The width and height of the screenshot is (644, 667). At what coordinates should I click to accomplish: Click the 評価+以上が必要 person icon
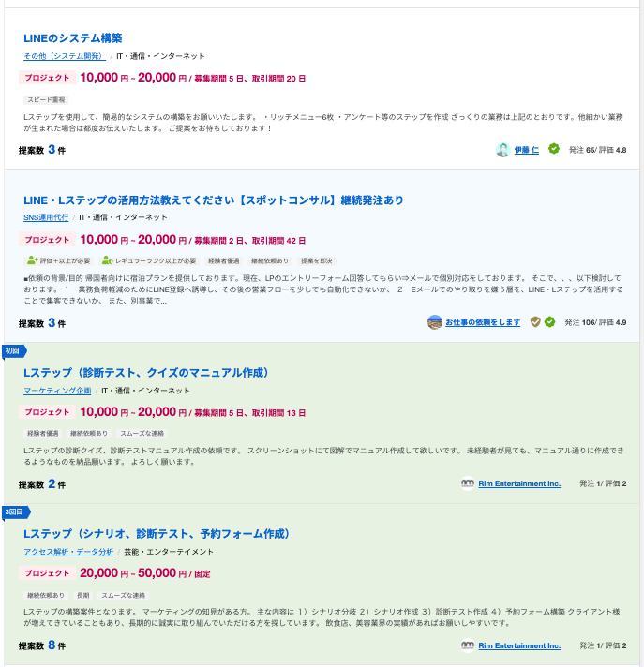click(x=33, y=260)
